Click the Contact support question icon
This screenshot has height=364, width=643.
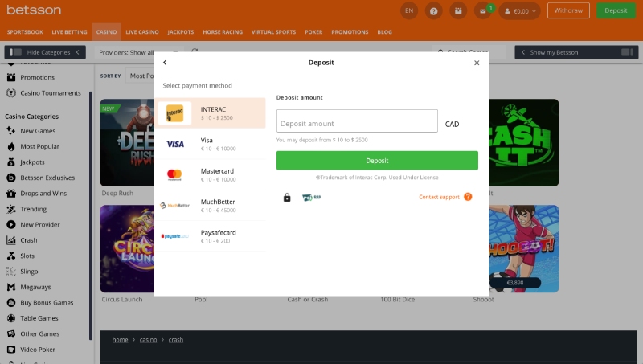tap(468, 197)
